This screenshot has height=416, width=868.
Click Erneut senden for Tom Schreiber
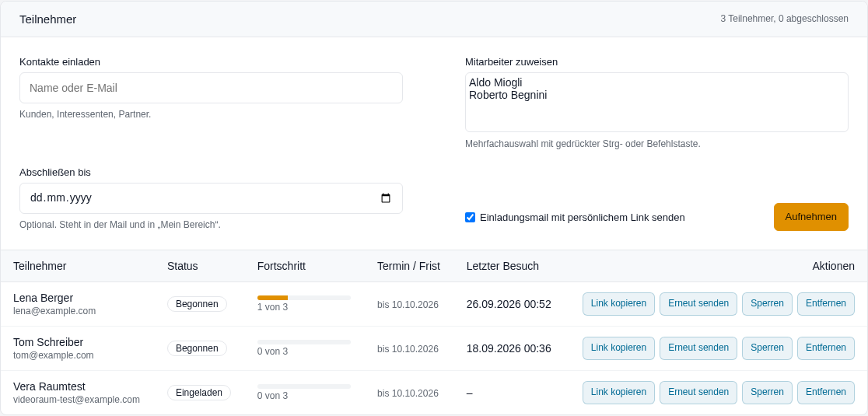click(698, 348)
